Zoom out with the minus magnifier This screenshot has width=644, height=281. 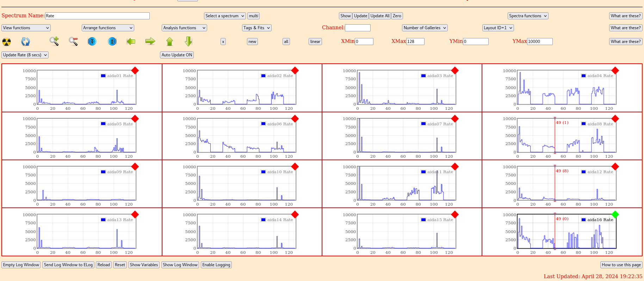click(73, 42)
